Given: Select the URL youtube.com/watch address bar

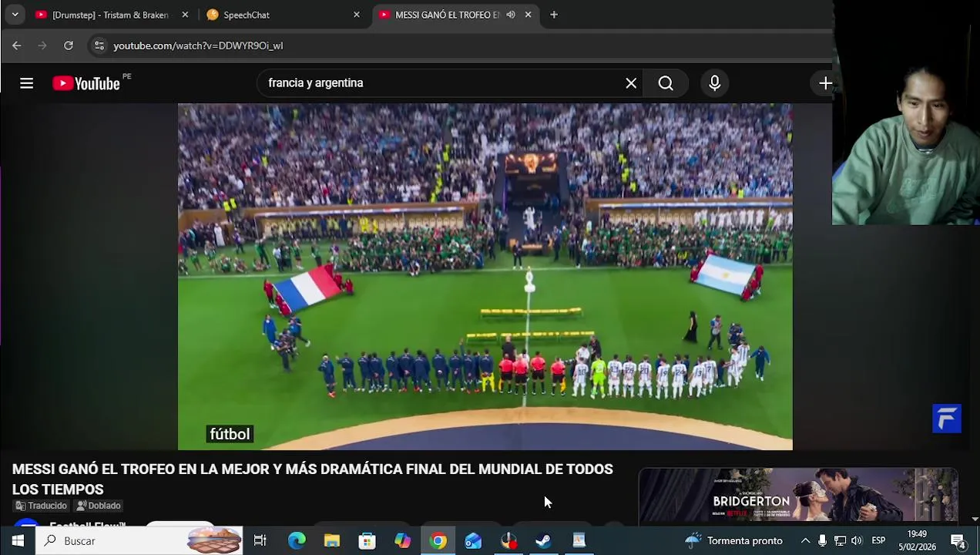Looking at the screenshot, I should pos(198,45).
